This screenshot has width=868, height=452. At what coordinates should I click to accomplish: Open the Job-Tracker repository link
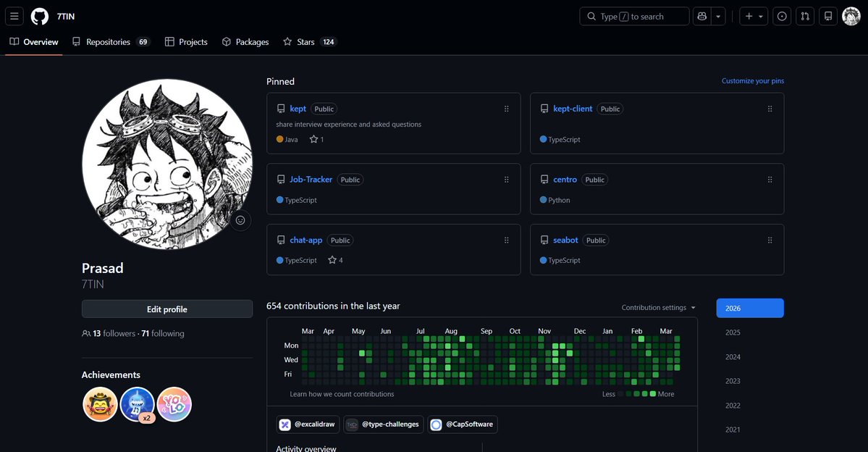pos(311,180)
